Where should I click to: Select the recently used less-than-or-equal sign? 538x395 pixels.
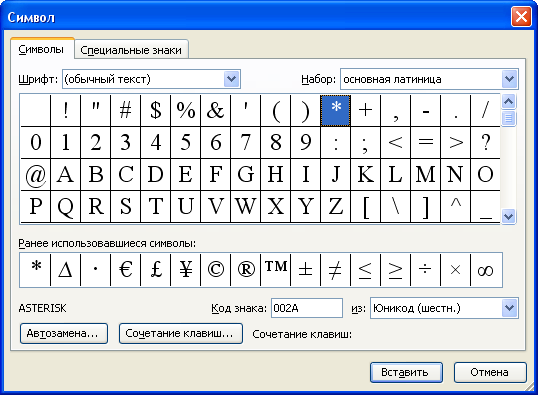coord(365,270)
